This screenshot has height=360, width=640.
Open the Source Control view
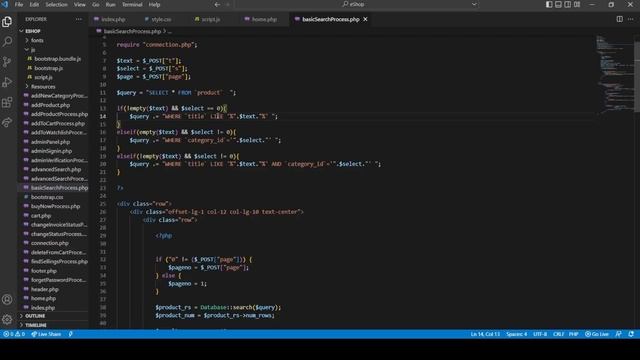(x=7, y=62)
